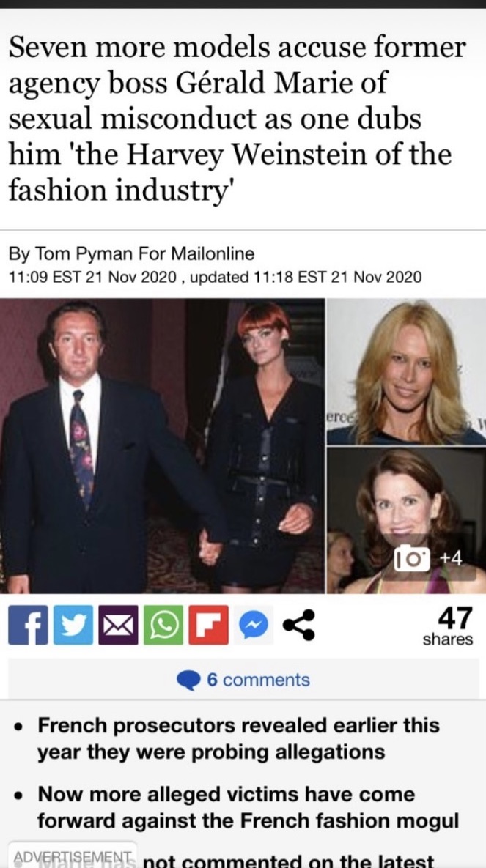Tap the comments speech bubble icon
Viewport: 486px width, 868px height.
pyautogui.click(x=188, y=680)
